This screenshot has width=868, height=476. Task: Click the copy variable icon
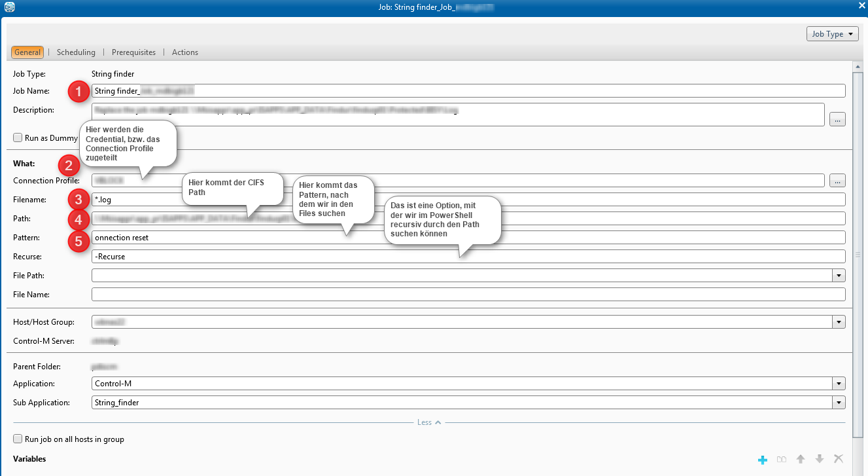[x=781, y=460]
